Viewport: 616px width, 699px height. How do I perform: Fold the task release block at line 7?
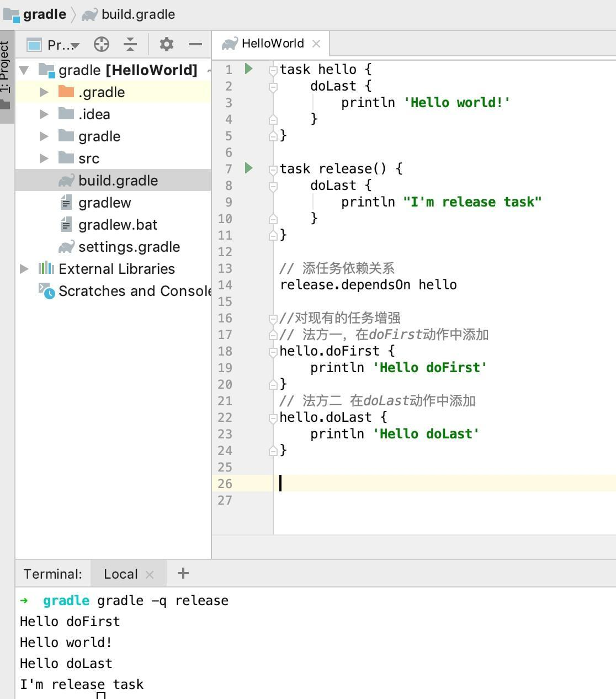tap(273, 170)
